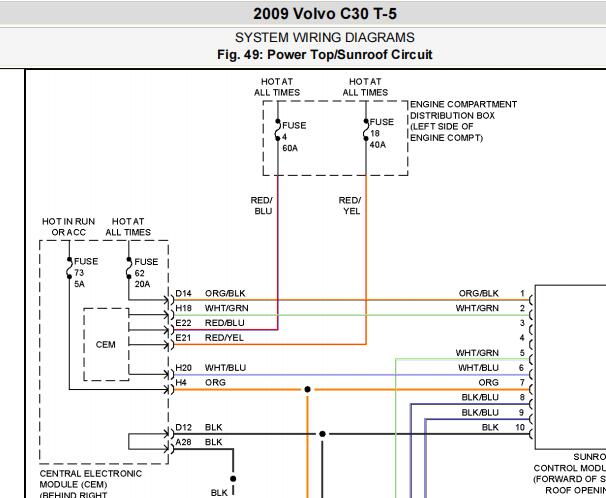
Task: Click the sunroof 'CONTROL MODUL' caption
Action: [570, 468]
